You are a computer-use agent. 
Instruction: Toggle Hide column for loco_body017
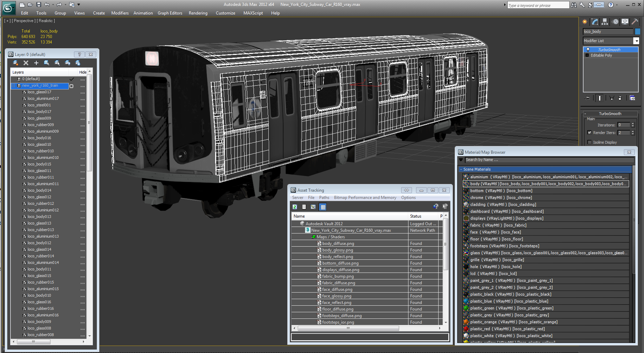pyautogui.click(x=83, y=112)
